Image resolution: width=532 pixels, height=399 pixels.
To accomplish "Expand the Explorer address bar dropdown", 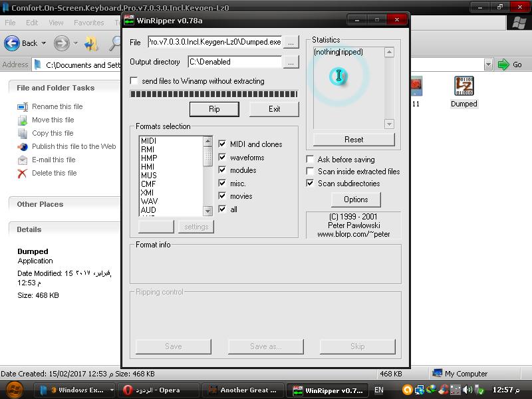I will [x=488, y=65].
